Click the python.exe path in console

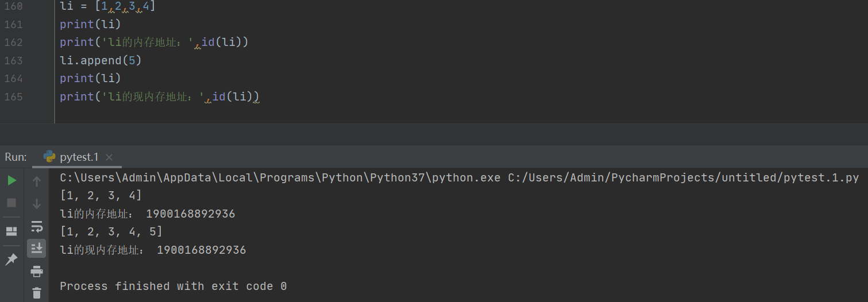click(x=280, y=178)
